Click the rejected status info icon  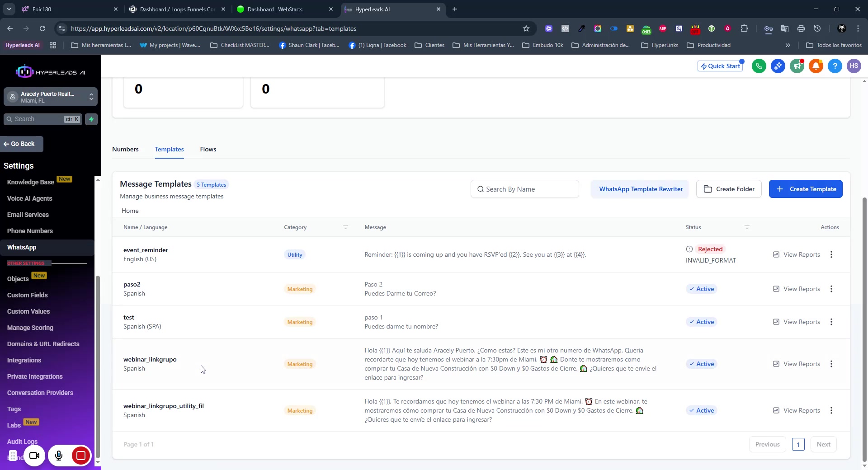(x=689, y=249)
